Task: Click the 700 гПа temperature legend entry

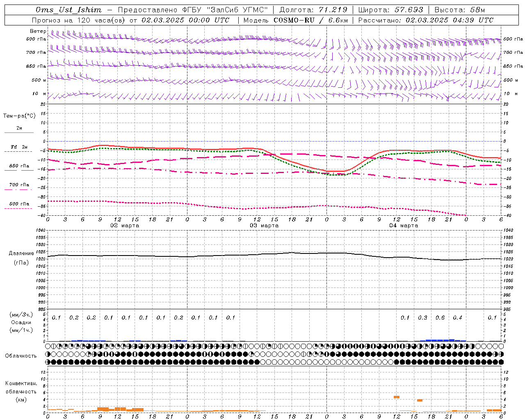Action: click(x=19, y=185)
